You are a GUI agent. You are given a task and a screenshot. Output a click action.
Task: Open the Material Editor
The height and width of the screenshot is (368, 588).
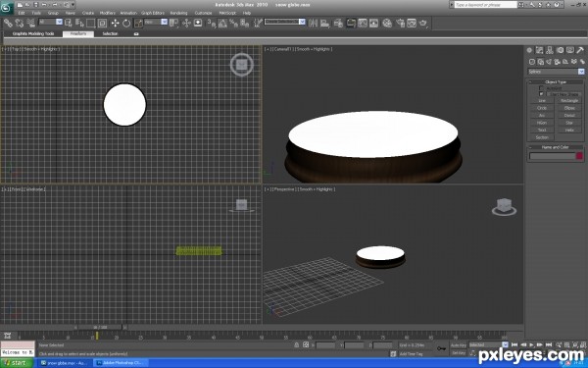pos(387,23)
